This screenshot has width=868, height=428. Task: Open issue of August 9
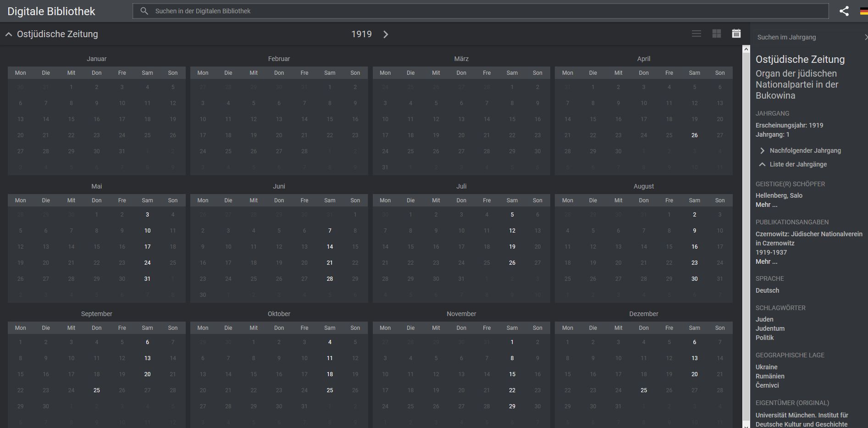[x=694, y=231]
